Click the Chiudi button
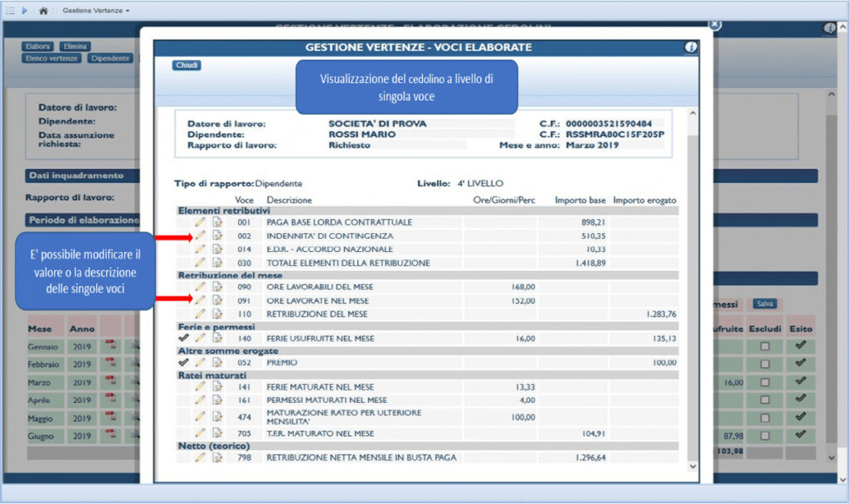849x504 pixels. (x=187, y=65)
